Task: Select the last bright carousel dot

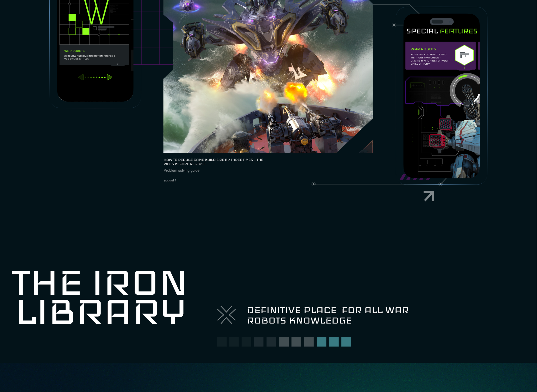Action: tap(105, 77)
